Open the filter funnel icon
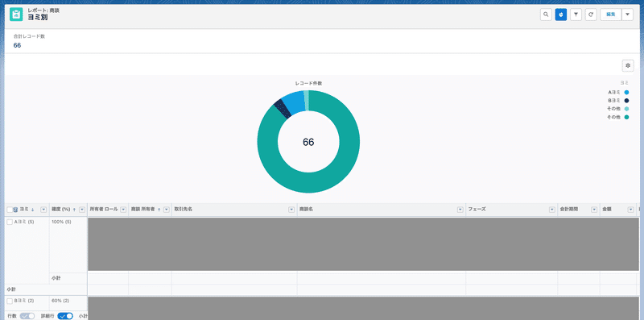The width and height of the screenshot is (644, 320). click(x=576, y=15)
